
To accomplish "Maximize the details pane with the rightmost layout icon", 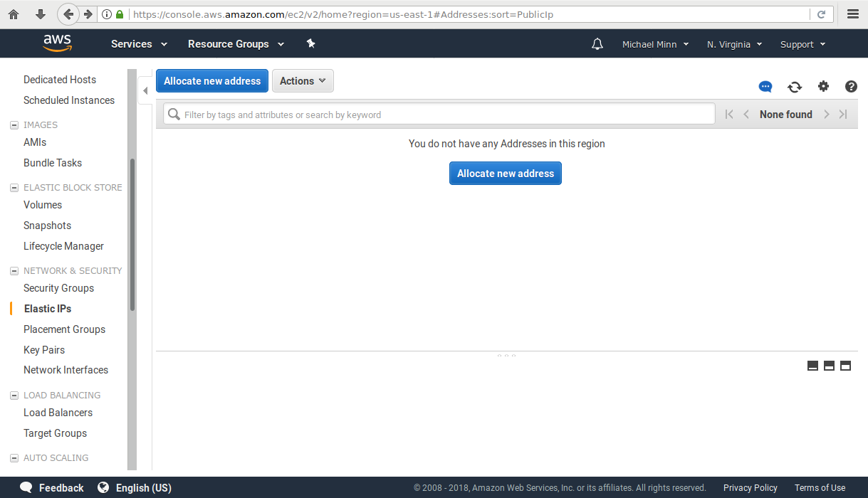I will click(846, 366).
